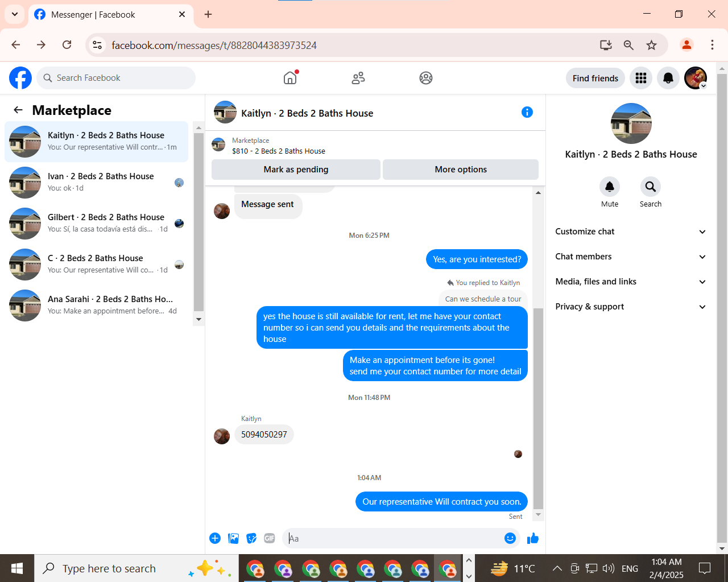The width and height of the screenshot is (728, 582).
Task: Open the Ivan conversation
Action: click(x=97, y=183)
